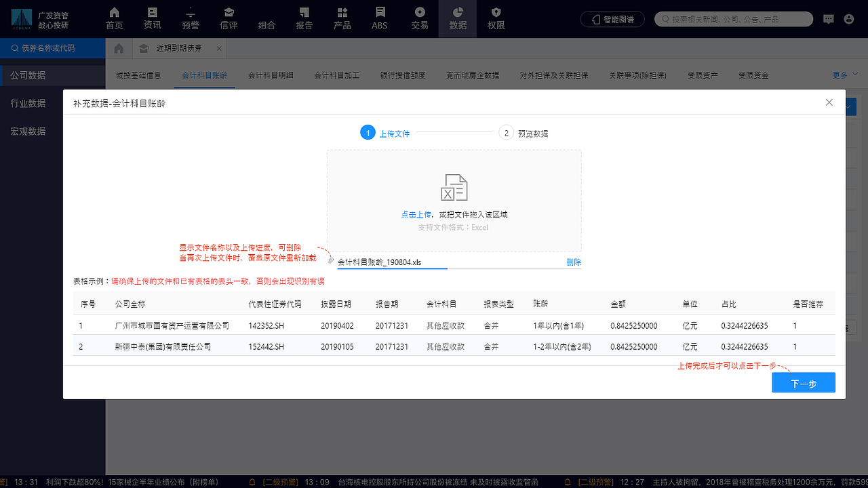
Task: Click the 下一步 next step button
Action: coord(804,382)
